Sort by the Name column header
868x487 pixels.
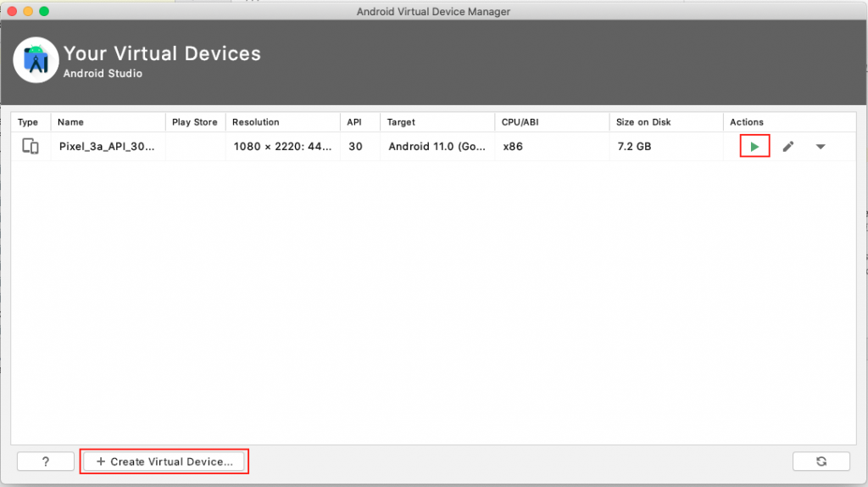[x=70, y=122]
